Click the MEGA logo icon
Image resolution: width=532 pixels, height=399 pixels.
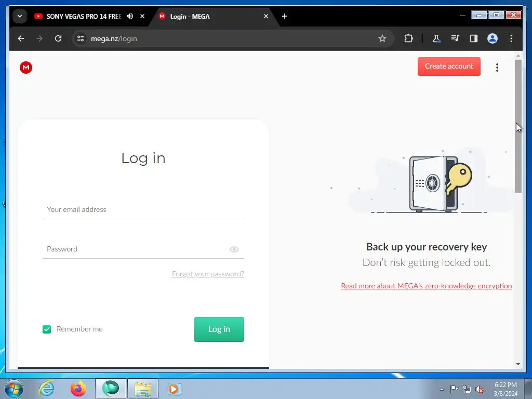point(26,68)
